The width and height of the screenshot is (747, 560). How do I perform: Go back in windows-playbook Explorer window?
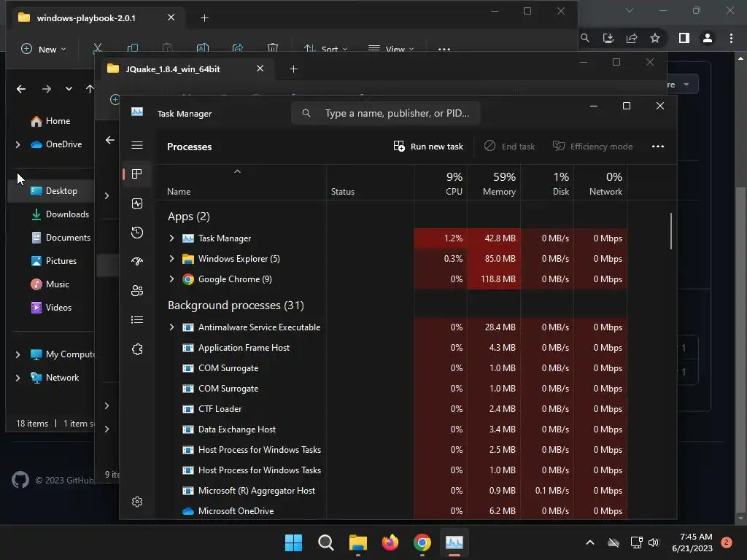[x=21, y=89]
